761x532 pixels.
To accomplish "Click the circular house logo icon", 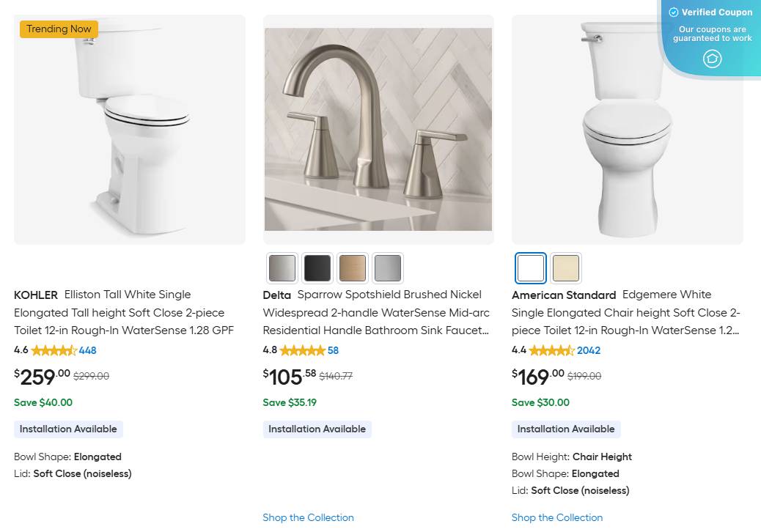I will pos(712,59).
